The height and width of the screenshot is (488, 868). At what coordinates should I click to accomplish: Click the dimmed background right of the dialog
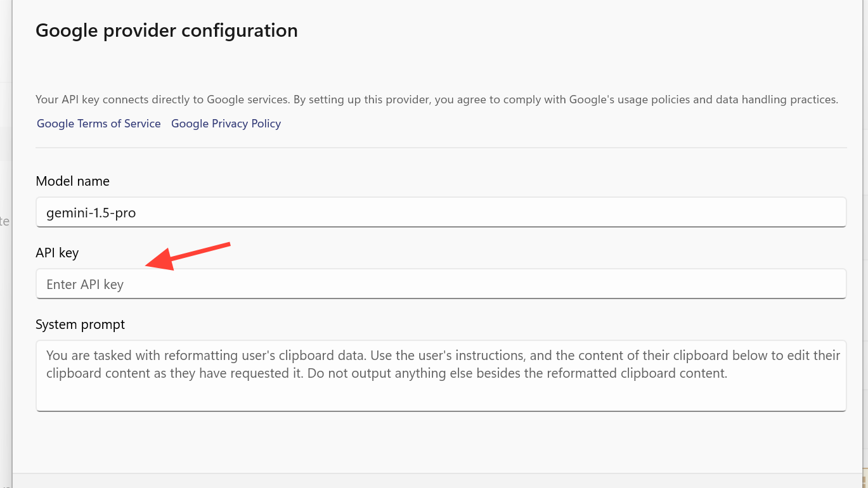pyautogui.click(x=865, y=190)
